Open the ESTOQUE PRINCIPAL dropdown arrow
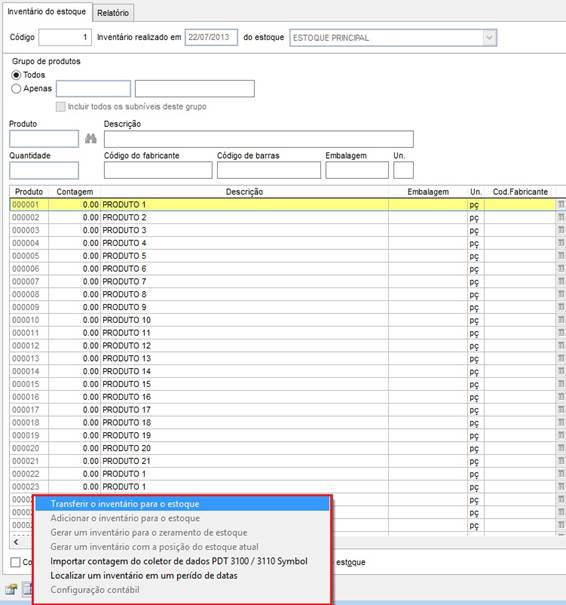This screenshot has width=566, height=605. [x=490, y=38]
